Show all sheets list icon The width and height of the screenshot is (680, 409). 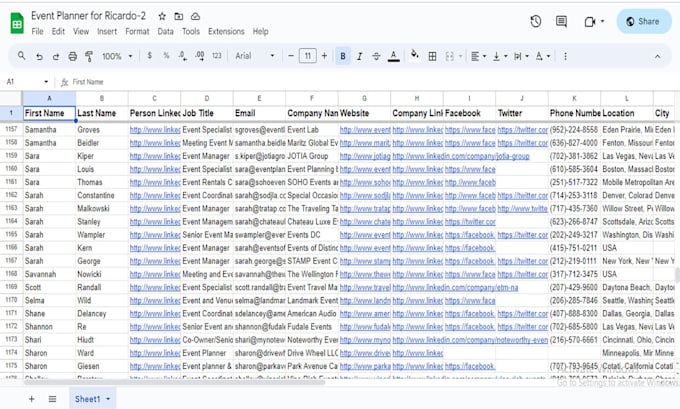point(52,399)
